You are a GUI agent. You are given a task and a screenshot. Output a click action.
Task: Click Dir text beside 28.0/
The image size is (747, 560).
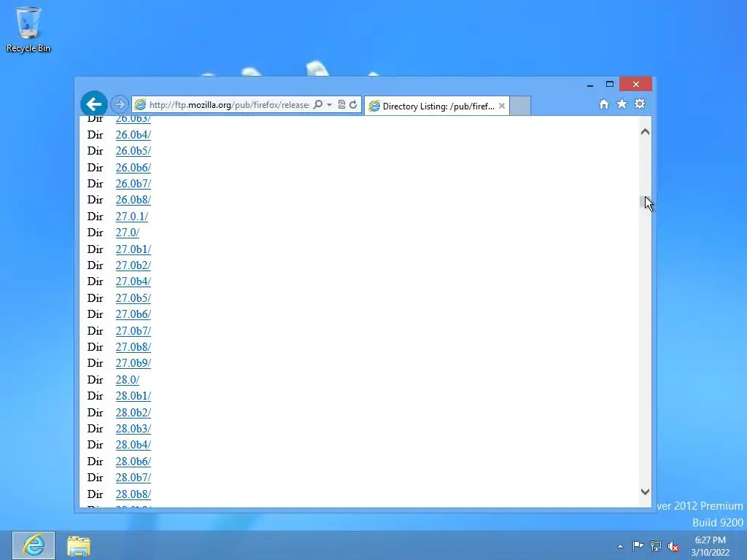tap(96, 380)
